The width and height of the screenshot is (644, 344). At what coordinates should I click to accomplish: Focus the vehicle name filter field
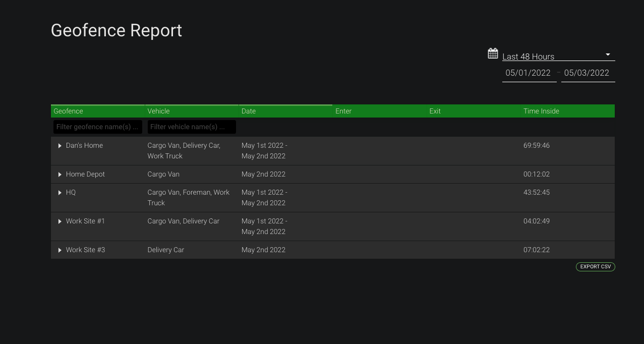[192, 127]
